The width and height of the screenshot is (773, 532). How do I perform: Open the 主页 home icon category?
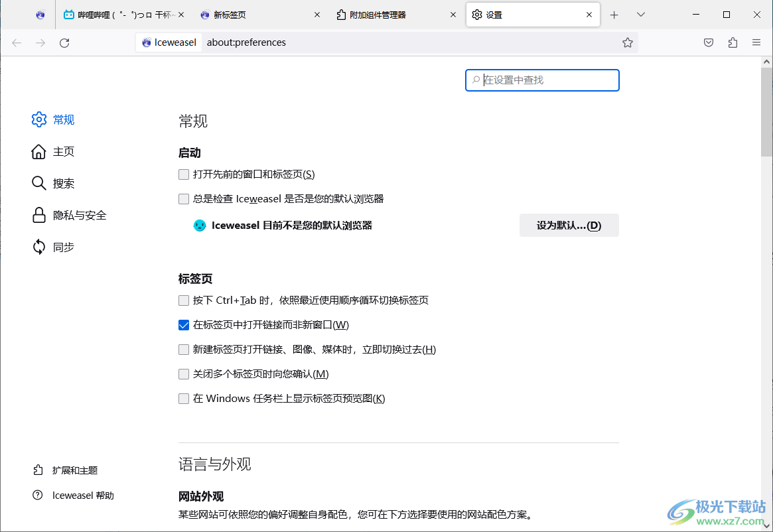click(x=38, y=151)
